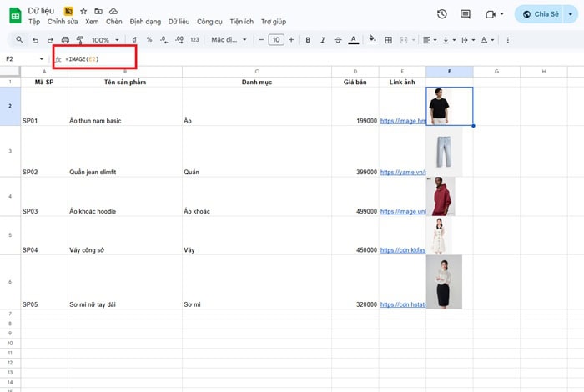
Task: Expand the 100% zoom dropdown
Action: (105, 40)
